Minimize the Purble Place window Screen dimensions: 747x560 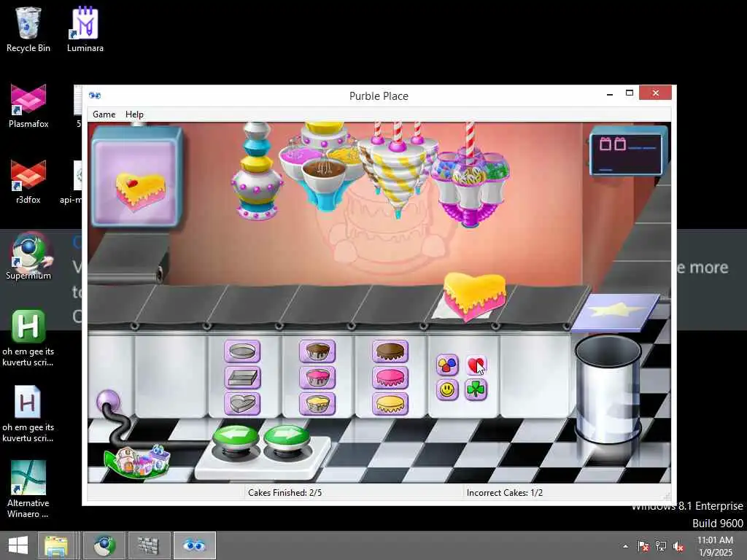(x=610, y=94)
